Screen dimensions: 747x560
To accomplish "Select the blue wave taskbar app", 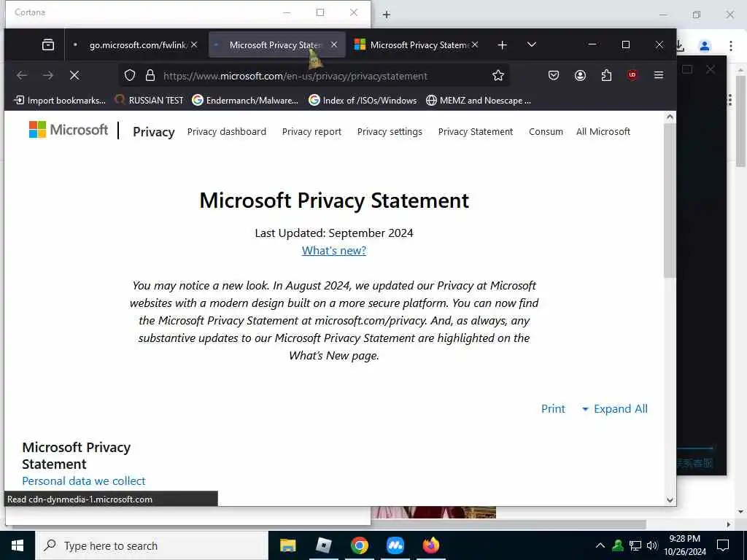I will click(395, 545).
